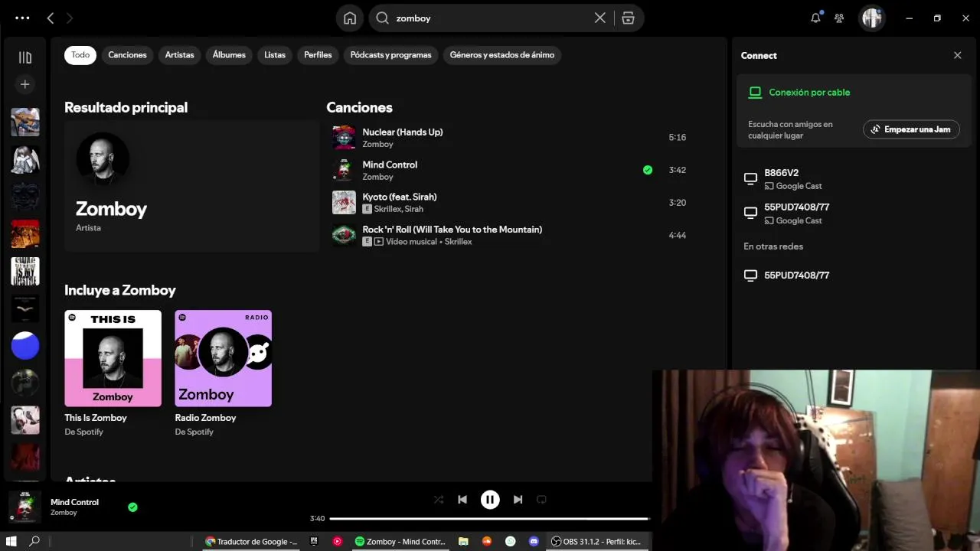The width and height of the screenshot is (980, 551).
Task: Open the This Is Zomboy playlist
Action: [x=113, y=373]
